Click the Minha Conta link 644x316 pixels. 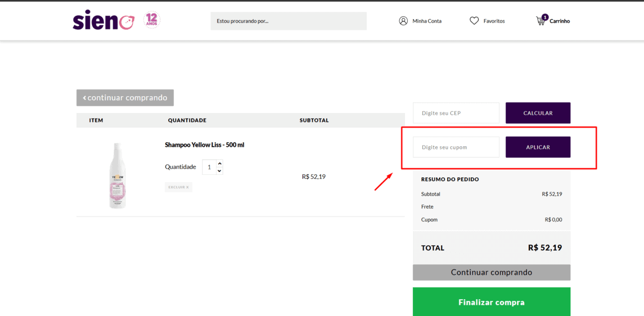427,21
